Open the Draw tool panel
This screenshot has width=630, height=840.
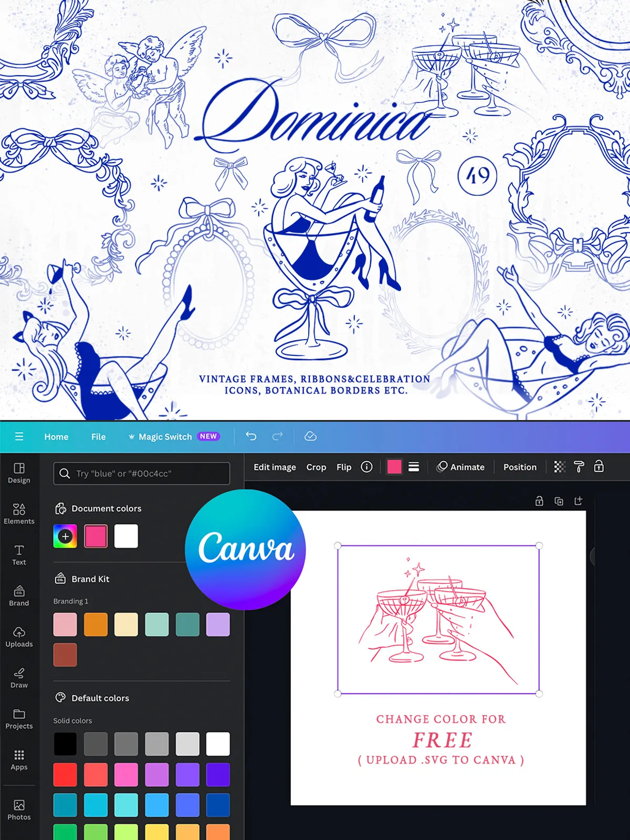coord(19,677)
